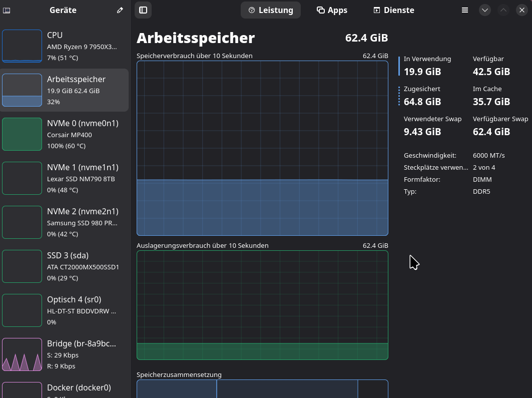Viewport: 532px width, 398px height.
Task: Click the Formfaktor DIMM value
Action: point(482,180)
